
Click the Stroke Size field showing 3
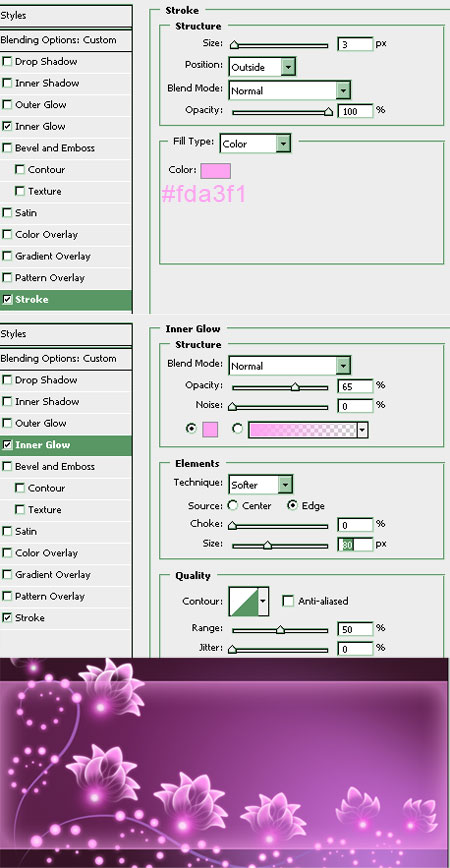click(x=355, y=44)
